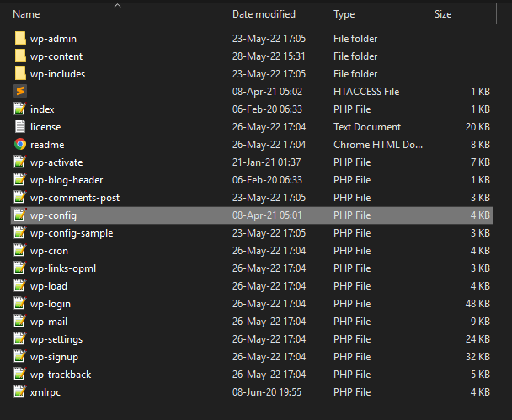Select the wp-admin folder icon

coord(20,38)
